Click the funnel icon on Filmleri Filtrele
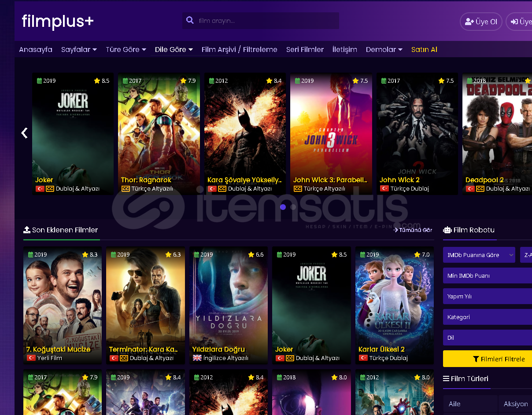The image size is (532, 415). tap(476, 359)
